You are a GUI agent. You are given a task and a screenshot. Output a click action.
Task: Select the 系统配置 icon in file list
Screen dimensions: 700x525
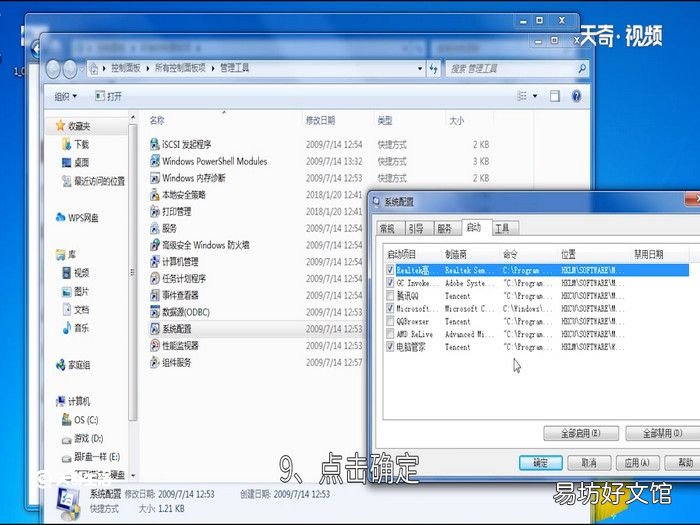(154, 329)
